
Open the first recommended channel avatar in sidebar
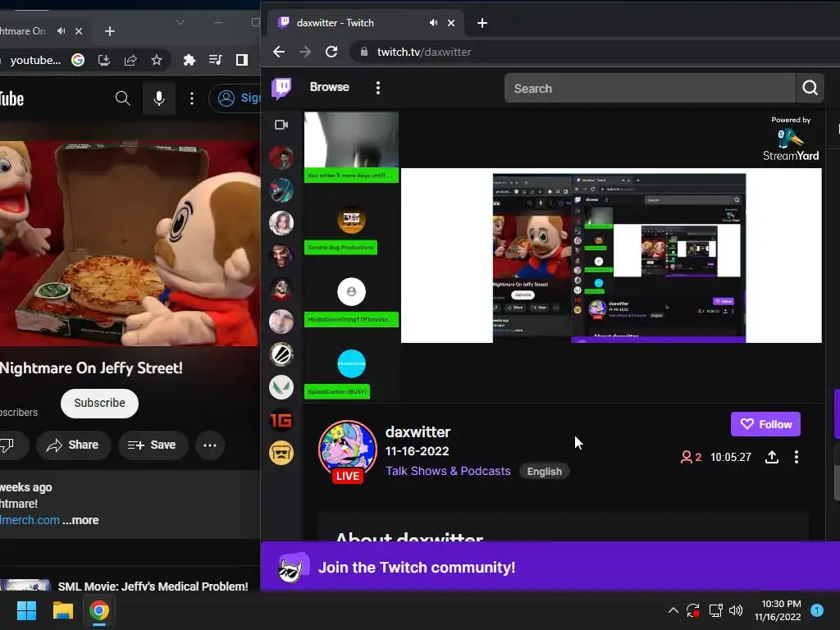(x=281, y=158)
